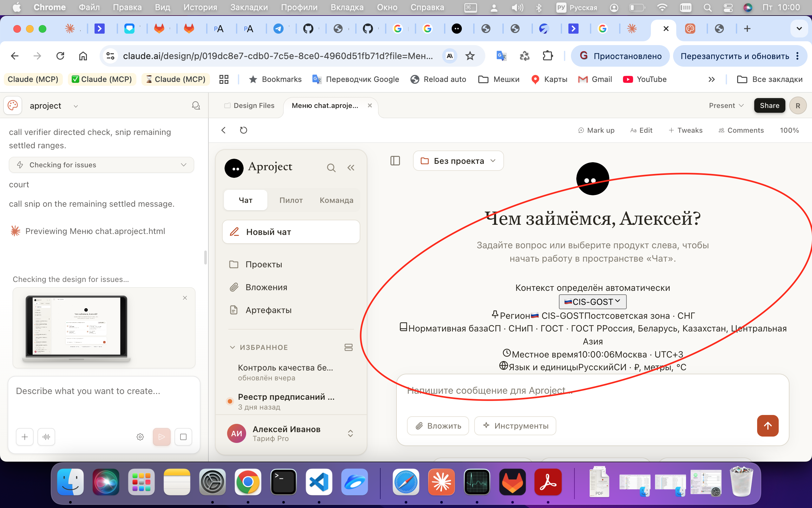The height and width of the screenshot is (508, 812).
Task: Click the Новый чат button
Action: point(291,232)
